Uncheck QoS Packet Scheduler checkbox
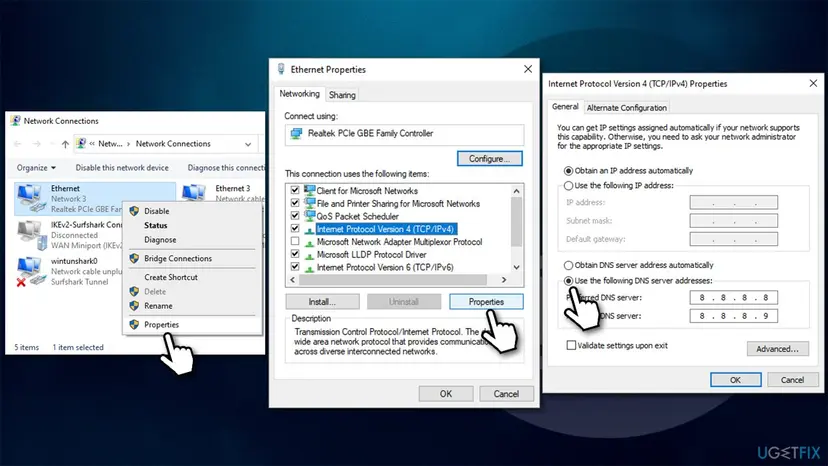 tap(295, 216)
